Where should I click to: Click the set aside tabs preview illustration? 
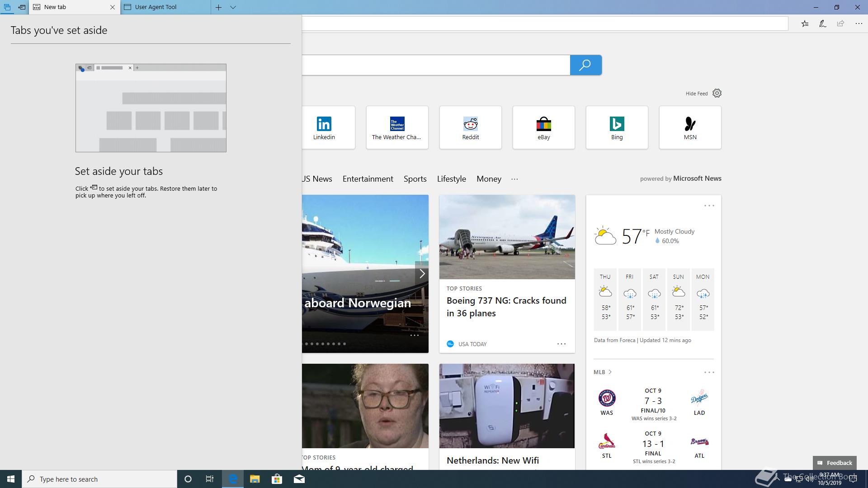(x=151, y=108)
